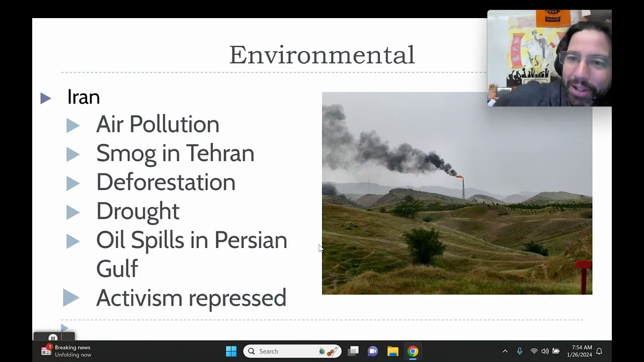Image resolution: width=644 pixels, height=362 pixels.
Task: Open the volume control
Action: [545, 351]
